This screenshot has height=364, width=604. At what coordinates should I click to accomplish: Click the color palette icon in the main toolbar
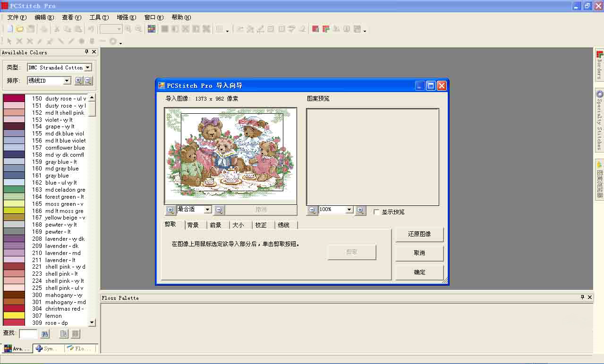pos(151,29)
